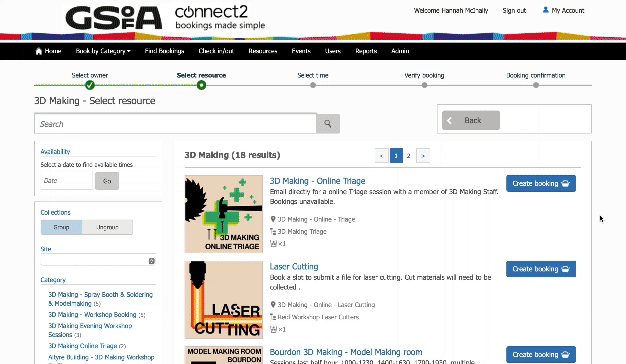
Task: Open Find Bookings menu item
Action: 164,51
